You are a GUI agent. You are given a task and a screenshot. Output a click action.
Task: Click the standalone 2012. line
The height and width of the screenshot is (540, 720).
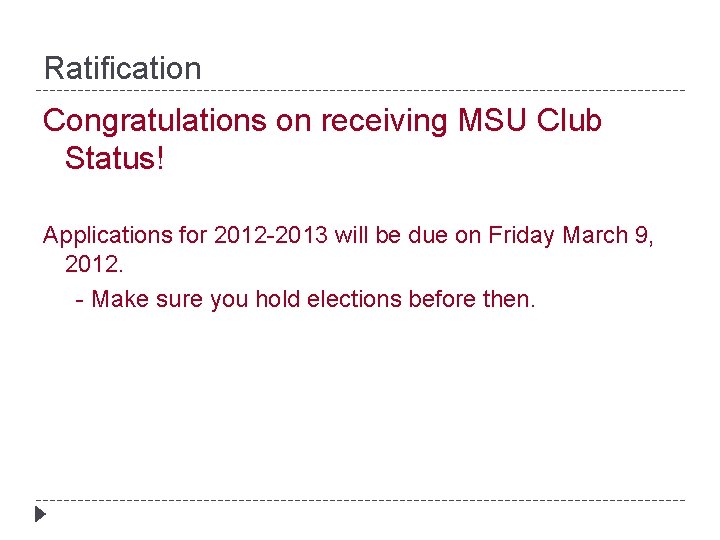click(94, 265)
